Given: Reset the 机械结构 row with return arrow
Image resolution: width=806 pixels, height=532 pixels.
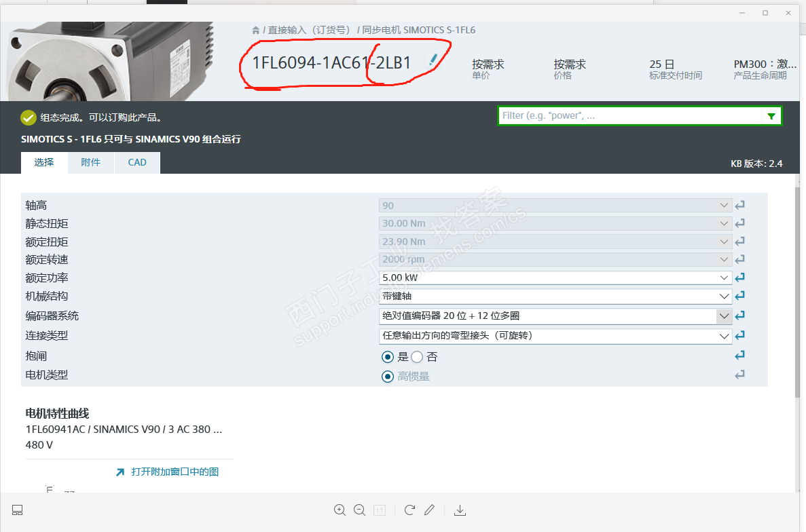Looking at the screenshot, I should (x=739, y=296).
